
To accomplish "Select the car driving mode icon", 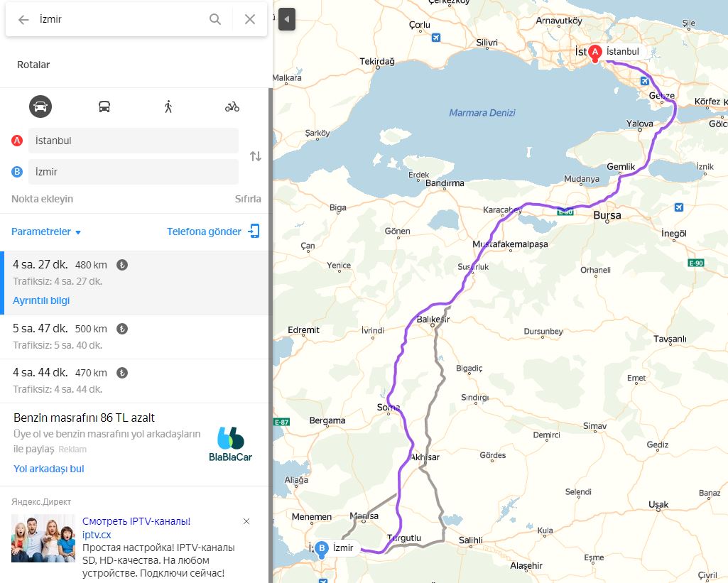I will pos(40,107).
